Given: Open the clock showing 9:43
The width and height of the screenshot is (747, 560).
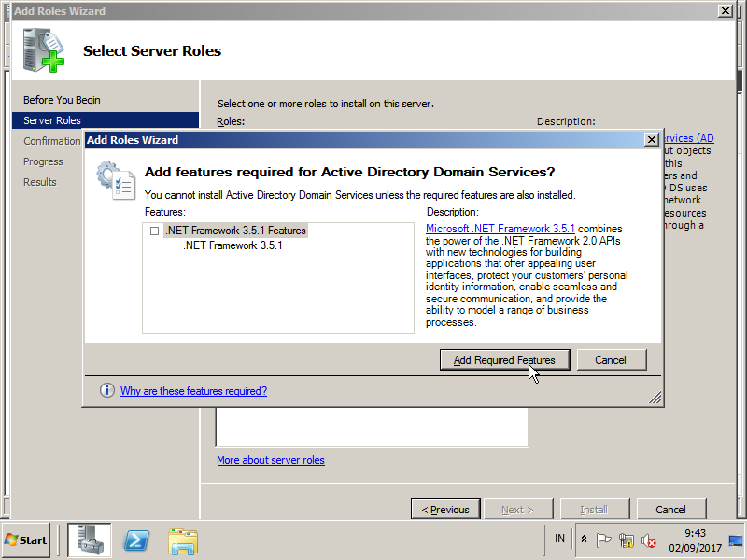Looking at the screenshot, I should pyautogui.click(x=695, y=540).
